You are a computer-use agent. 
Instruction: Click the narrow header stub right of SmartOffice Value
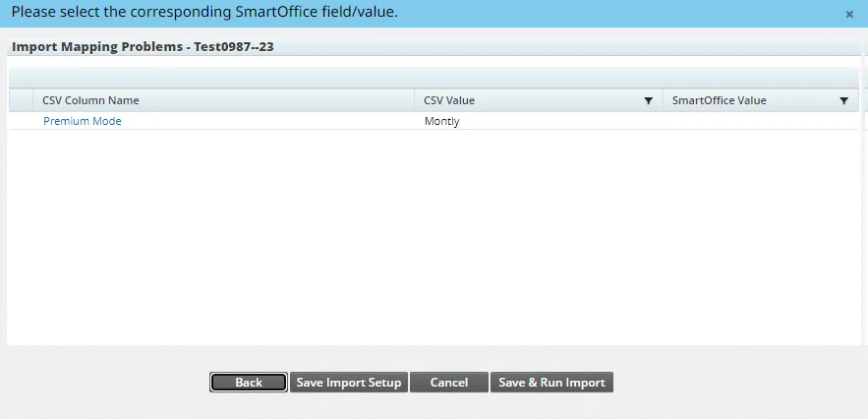862,100
